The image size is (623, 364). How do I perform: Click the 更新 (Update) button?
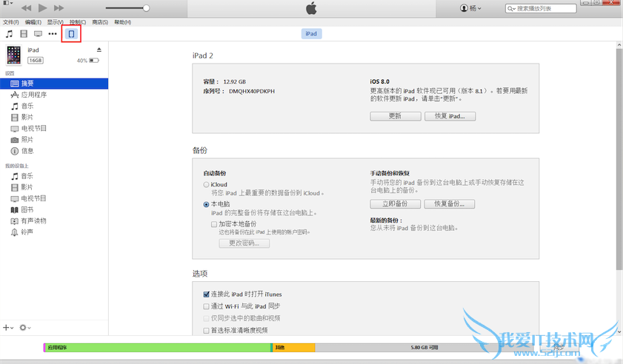396,116
